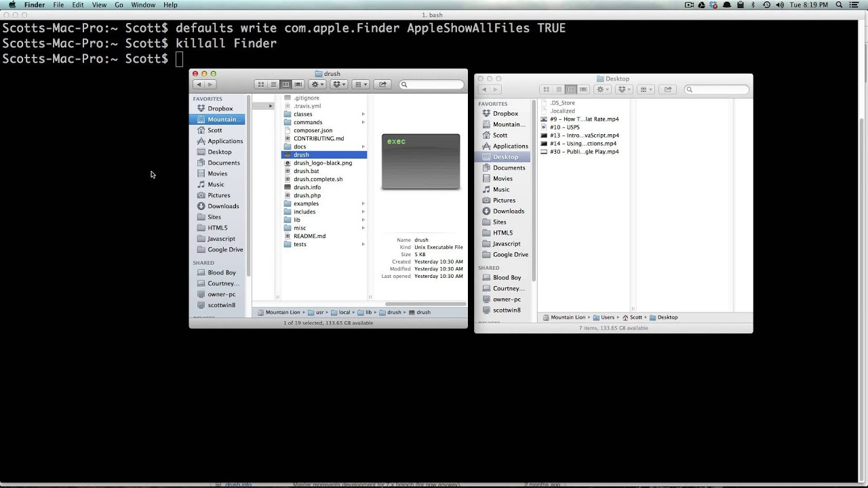Click 'lib' in the drush path bar
The width and height of the screenshot is (868, 488).
point(365,312)
